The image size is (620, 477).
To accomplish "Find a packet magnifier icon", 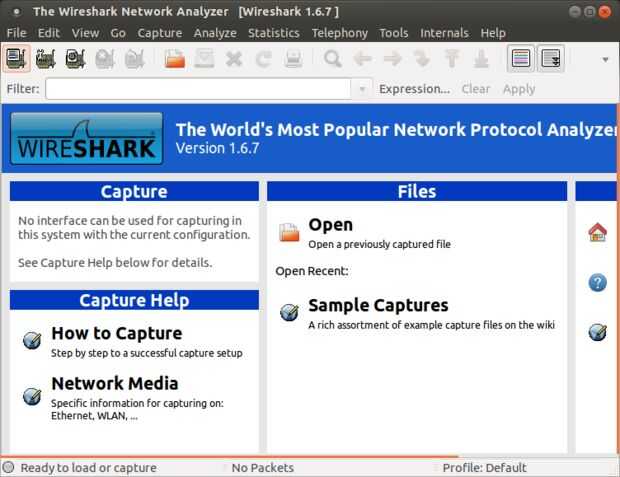I will point(333,59).
